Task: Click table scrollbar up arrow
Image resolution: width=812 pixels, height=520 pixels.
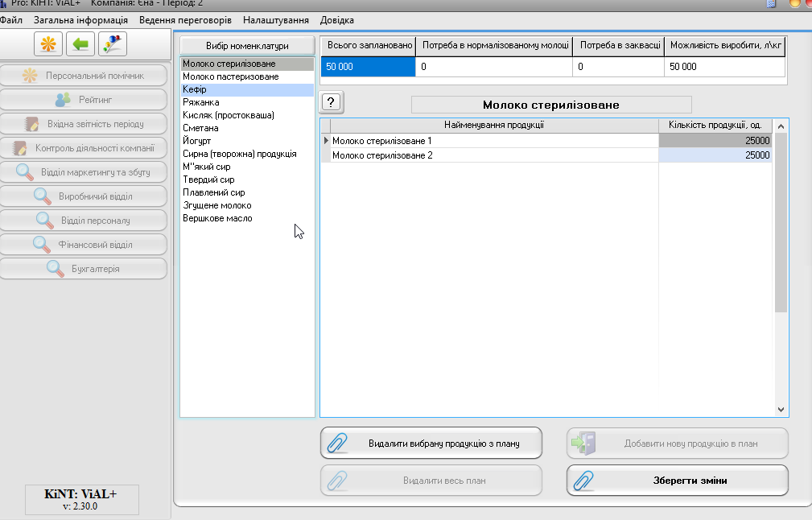Action: (781, 126)
